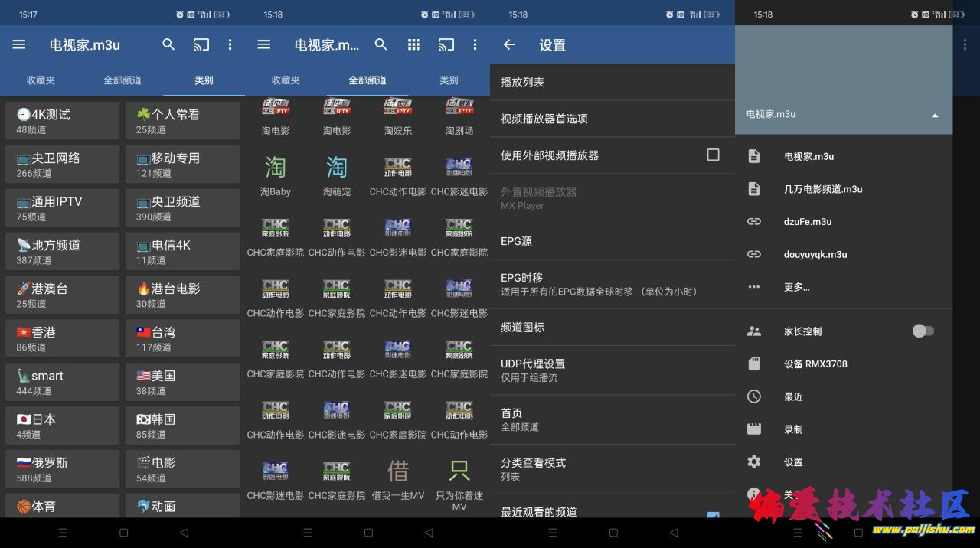This screenshot has height=548, width=980.
Task: Open 分类查看模式 setting selector
Action: [x=611, y=468]
